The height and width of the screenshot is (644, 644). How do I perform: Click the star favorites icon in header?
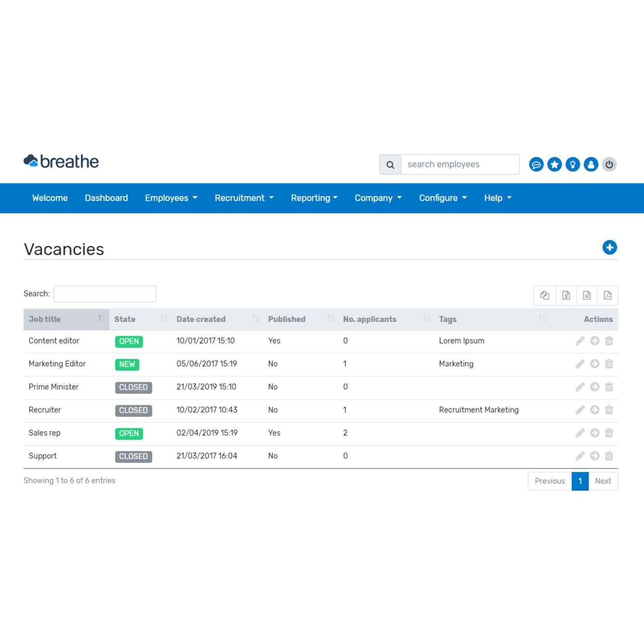554,165
